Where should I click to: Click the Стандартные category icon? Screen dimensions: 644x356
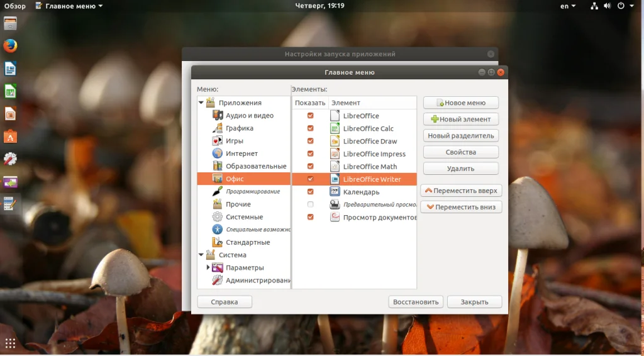point(217,242)
